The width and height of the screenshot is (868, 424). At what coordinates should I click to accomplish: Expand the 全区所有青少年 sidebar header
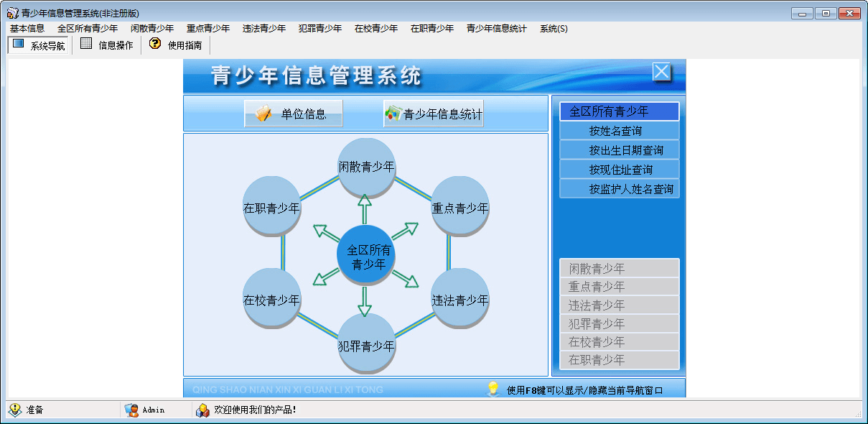pos(619,111)
